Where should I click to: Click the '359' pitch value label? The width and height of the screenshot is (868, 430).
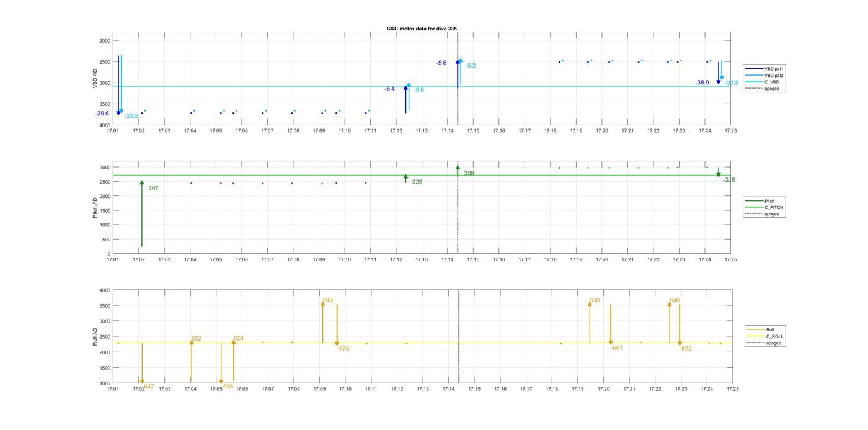click(x=469, y=173)
